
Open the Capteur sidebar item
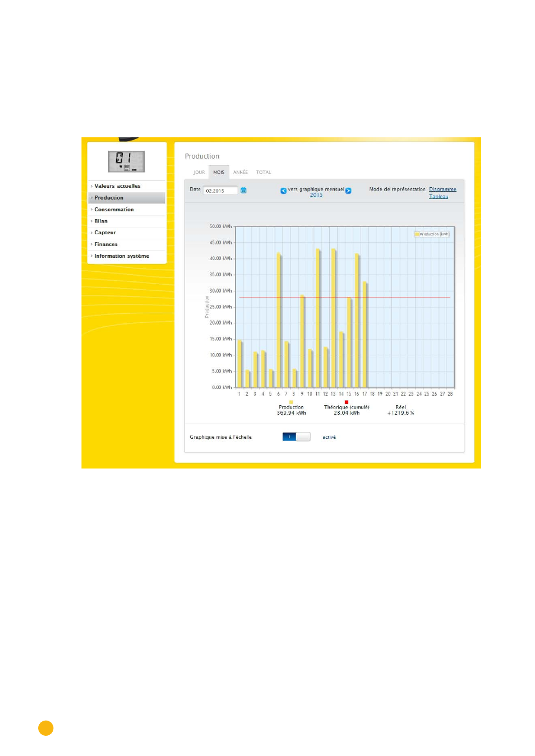pos(127,233)
